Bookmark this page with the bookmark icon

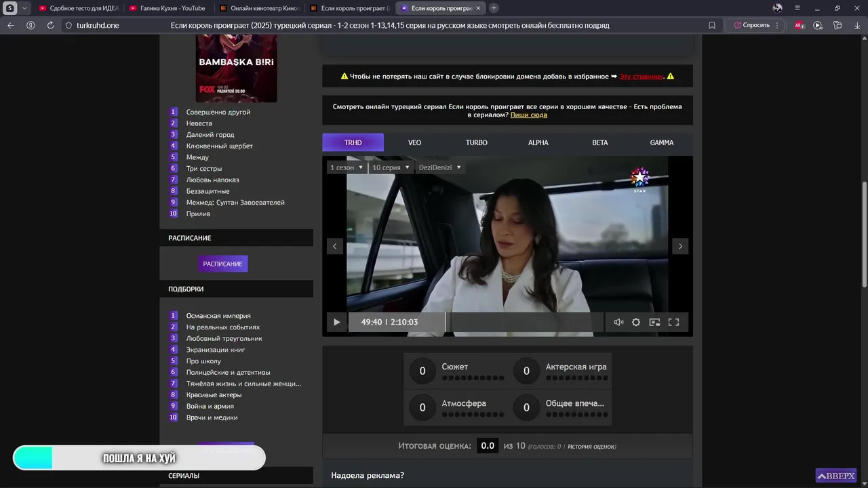click(712, 25)
